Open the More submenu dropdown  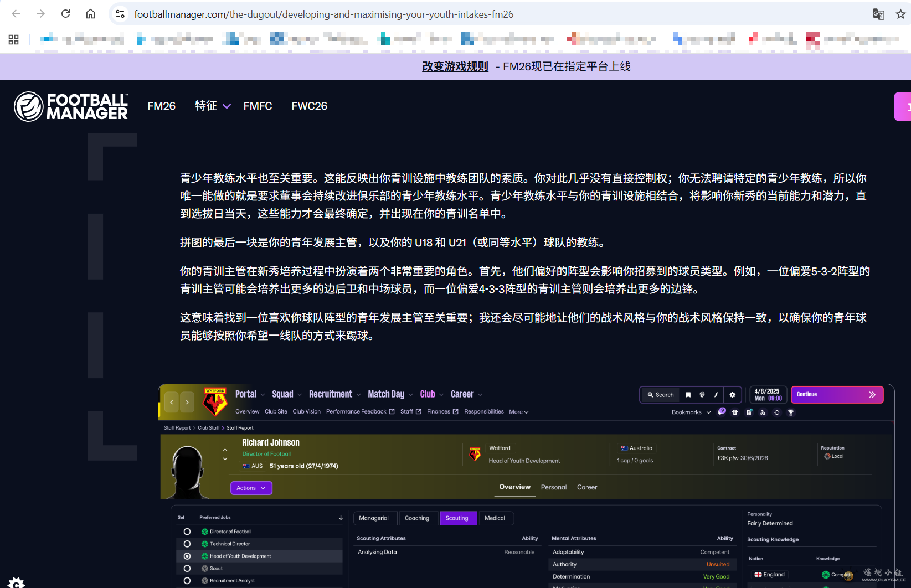click(519, 412)
